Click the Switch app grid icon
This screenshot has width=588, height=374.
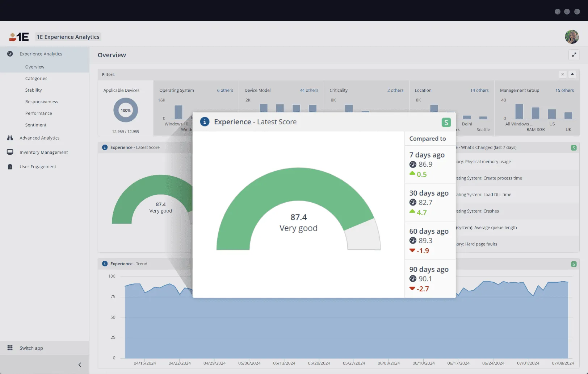click(x=11, y=348)
